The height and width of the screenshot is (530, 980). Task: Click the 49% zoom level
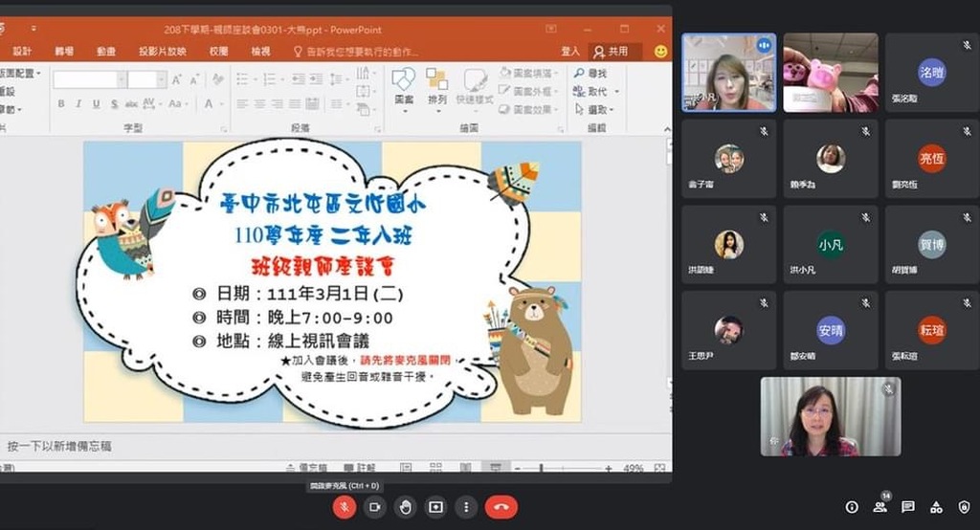point(634,468)
